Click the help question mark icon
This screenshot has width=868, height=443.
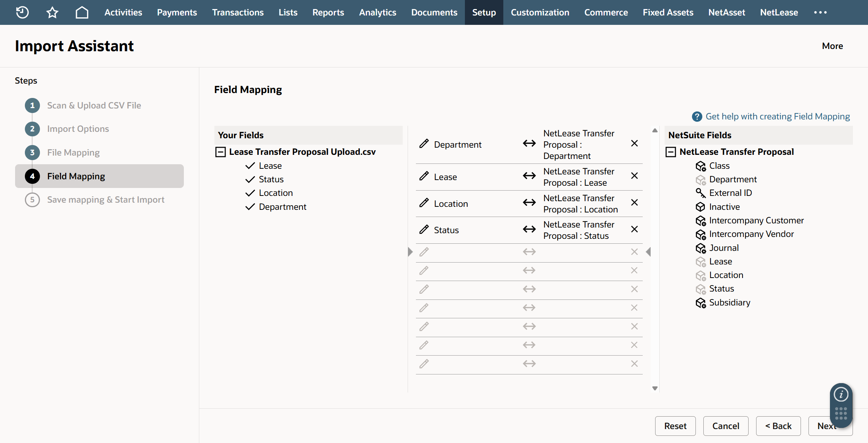coord(697,117)
